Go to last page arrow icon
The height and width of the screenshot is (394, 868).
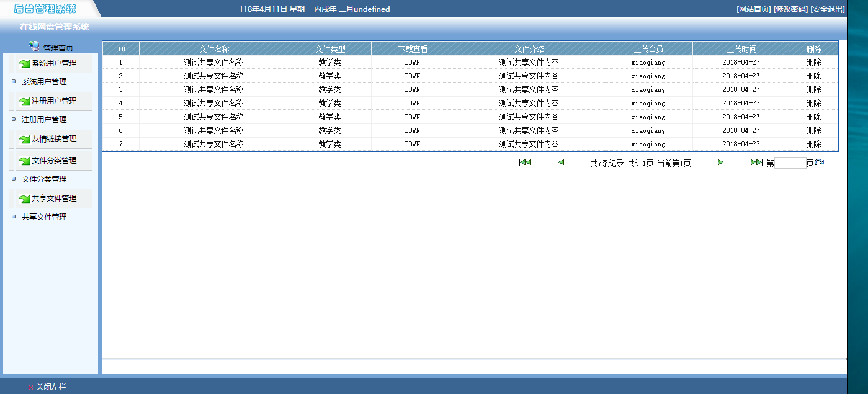pos(756,163)
